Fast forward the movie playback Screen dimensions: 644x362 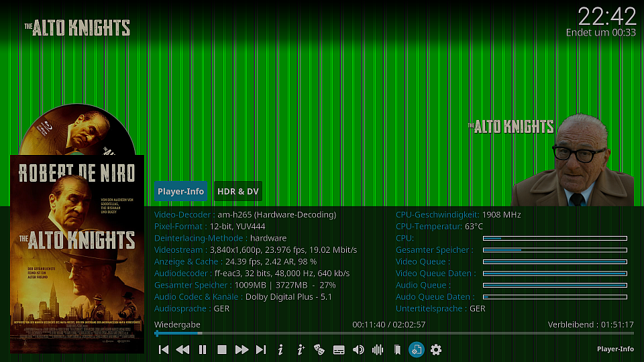tap(241, 350)
